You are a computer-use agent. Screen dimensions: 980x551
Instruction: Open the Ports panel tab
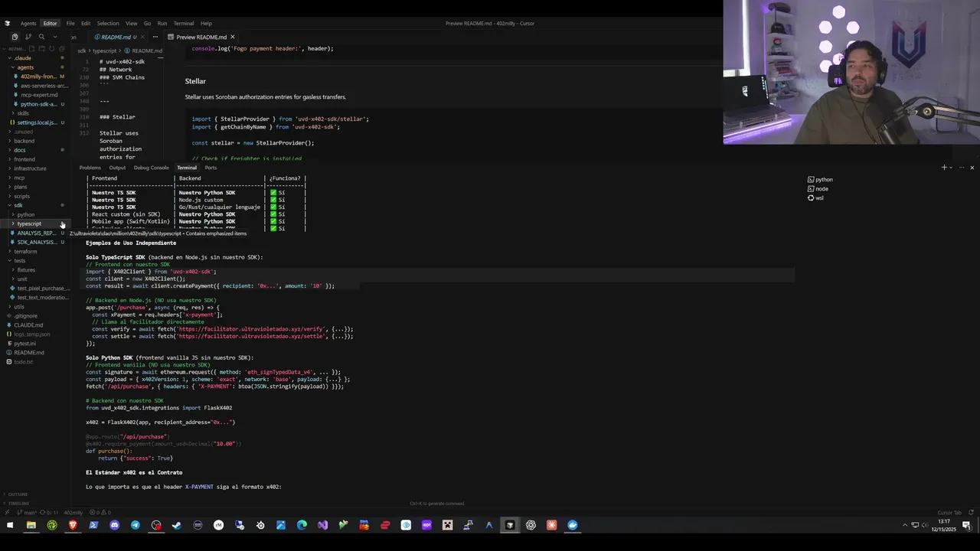tap(211, 168)
